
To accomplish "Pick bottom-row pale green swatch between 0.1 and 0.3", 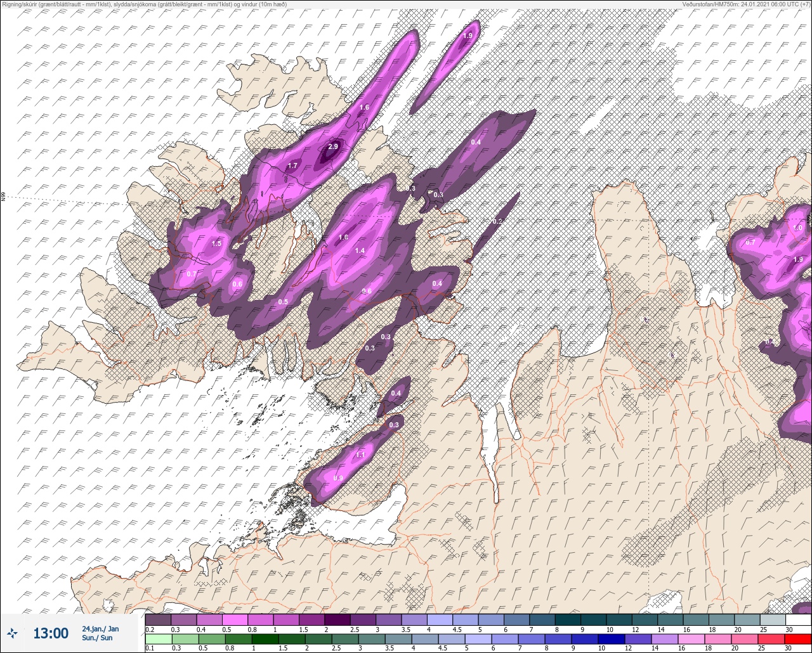I will coord(158,639).
